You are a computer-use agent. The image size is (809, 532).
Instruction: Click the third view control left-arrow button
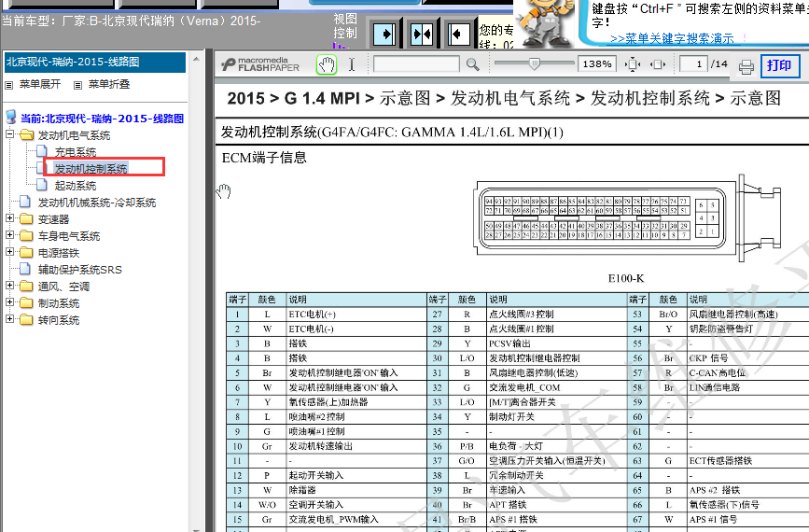pyautogui.click(x=458, y=35)
